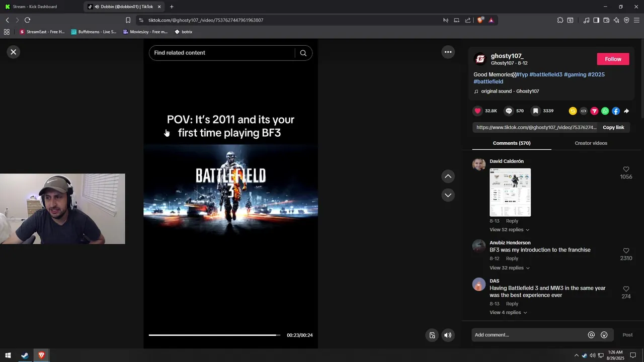Click the #battlefield3 hashtag
The image size is (644, 362).
[x=546, y=74]
